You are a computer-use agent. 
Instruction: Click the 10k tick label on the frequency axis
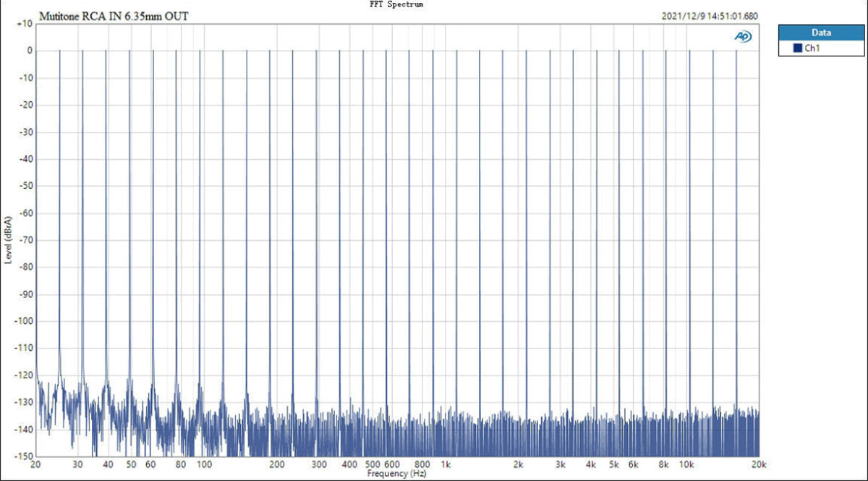click(x=687, y=465)
